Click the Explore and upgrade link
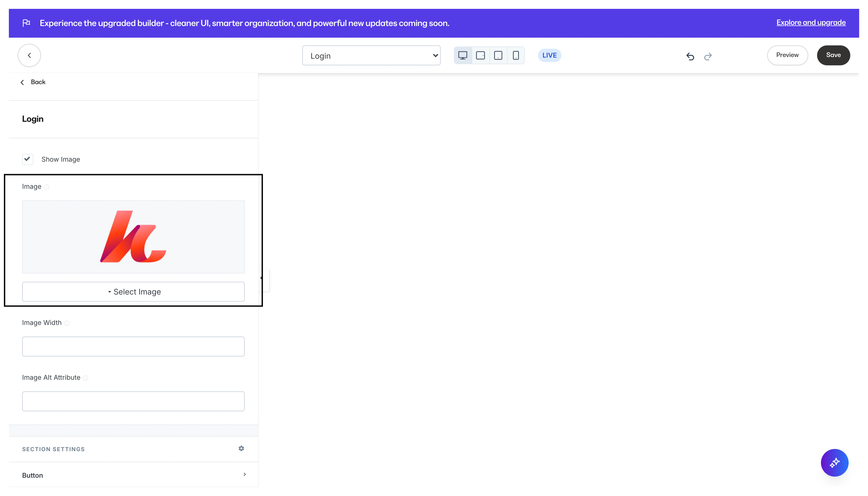Viewport: 868px width, 496px height. click(811, 22)
